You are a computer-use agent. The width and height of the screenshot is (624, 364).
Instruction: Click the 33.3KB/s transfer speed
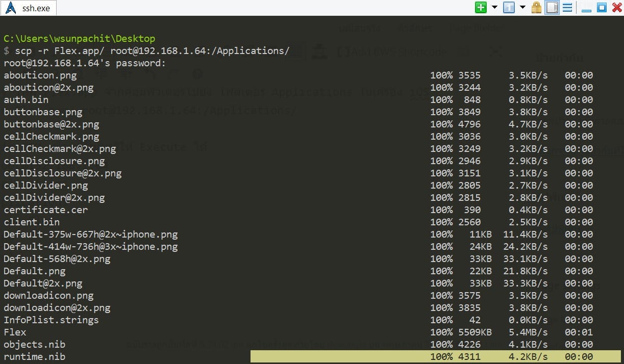pyautogui.click(x=526, y=283)
